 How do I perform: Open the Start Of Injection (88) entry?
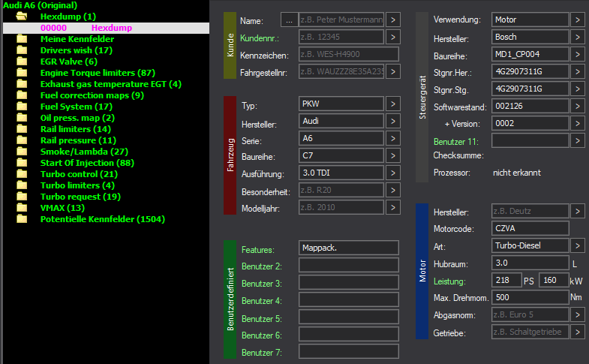(x=87, y=163)
